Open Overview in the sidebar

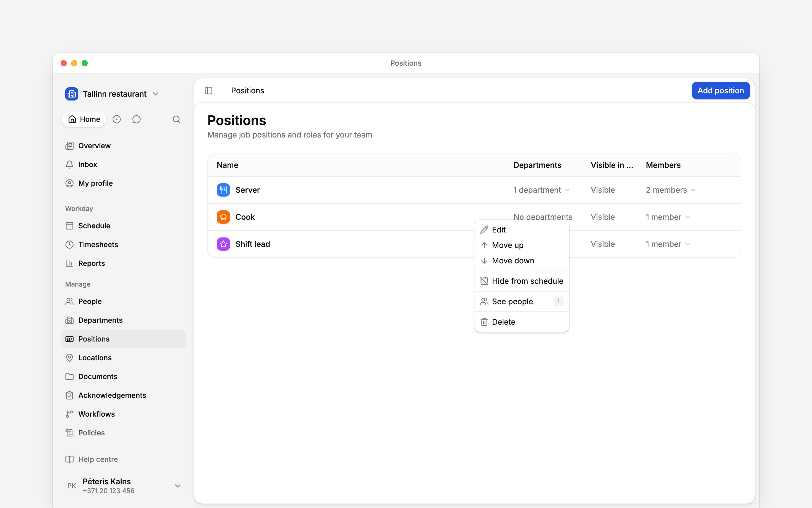click(124, 145)
